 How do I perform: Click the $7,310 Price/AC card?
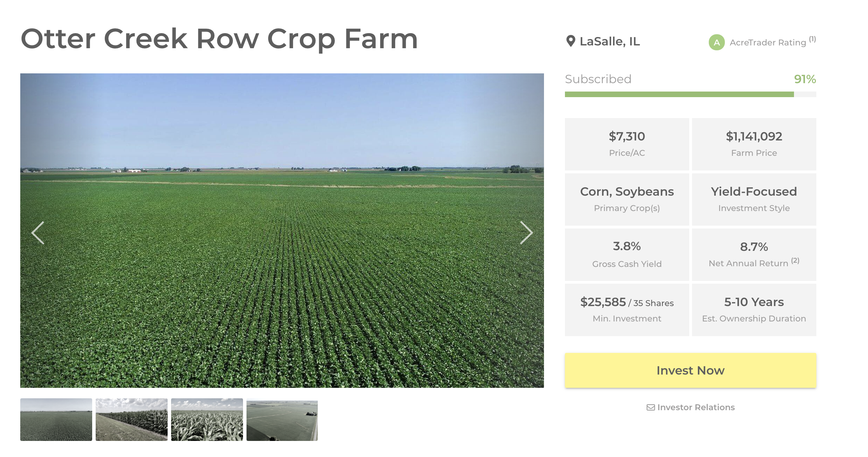coord(627,144)
